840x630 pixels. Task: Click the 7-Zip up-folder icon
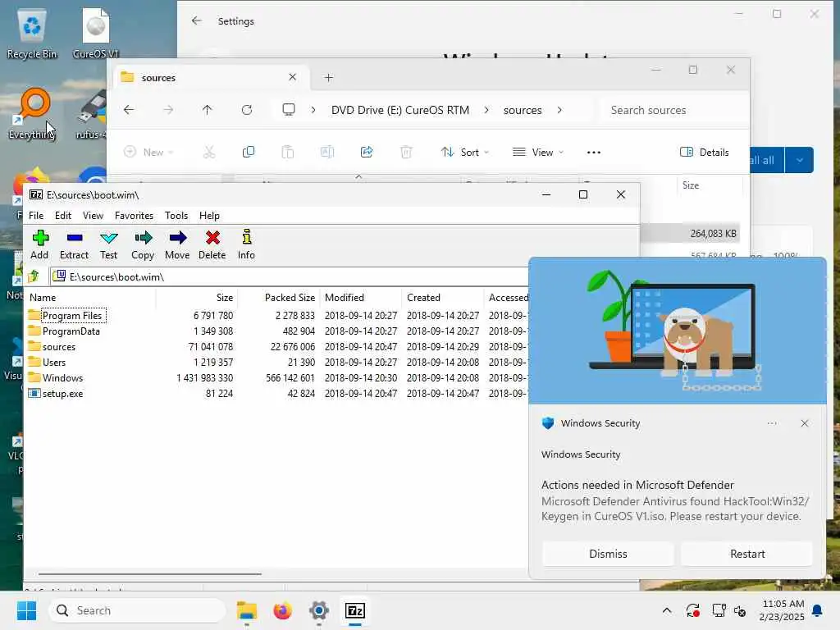pos(34,276)
